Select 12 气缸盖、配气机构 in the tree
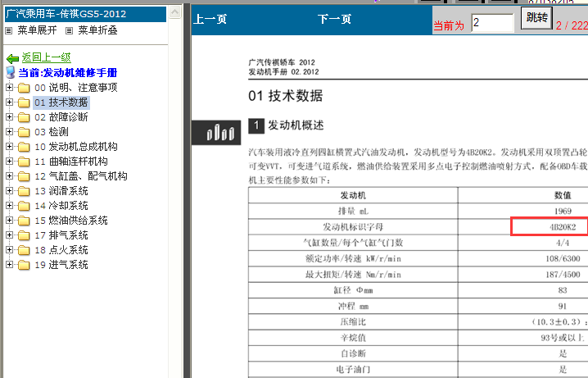The height and width of the screenshot is (378, 588). (80, 176)
